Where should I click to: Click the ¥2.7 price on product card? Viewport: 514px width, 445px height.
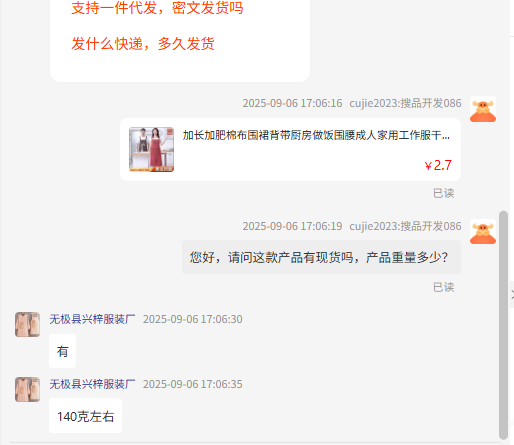coord(438,165)
